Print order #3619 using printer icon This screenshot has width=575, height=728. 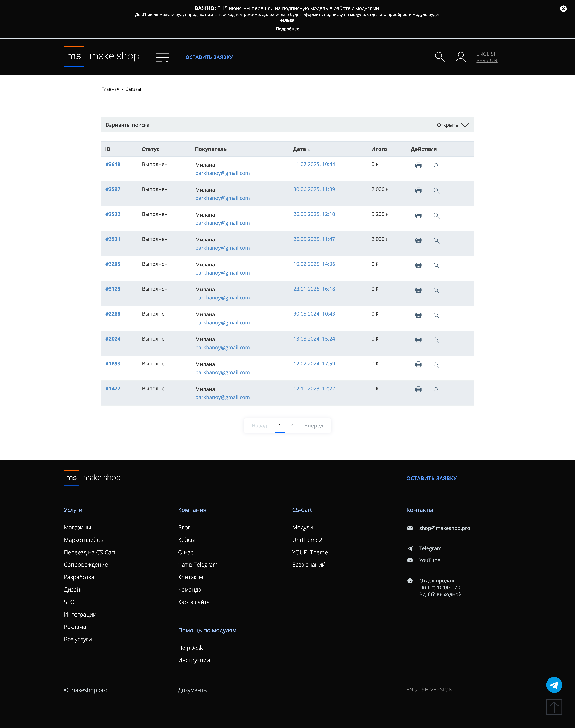click(418, 165)
